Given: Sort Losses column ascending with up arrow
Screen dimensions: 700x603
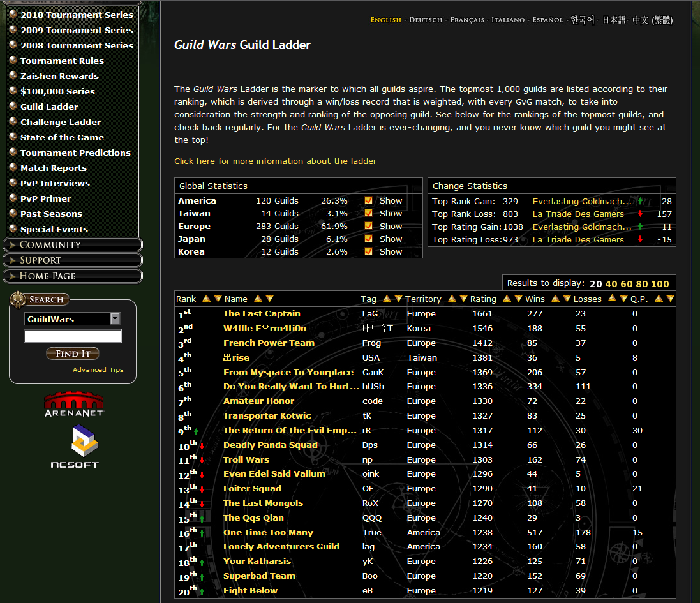Looking at the screenshot, I should [x=613, y=299].
